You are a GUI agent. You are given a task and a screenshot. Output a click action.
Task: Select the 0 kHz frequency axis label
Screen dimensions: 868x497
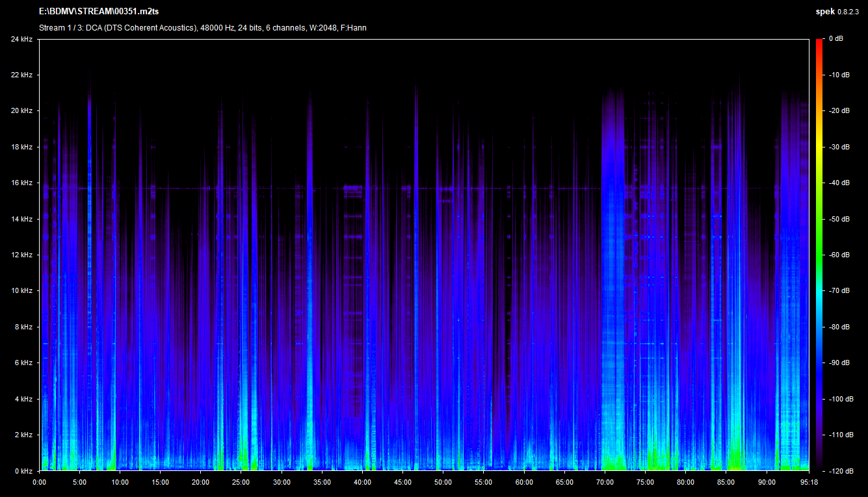click(23, 470)
